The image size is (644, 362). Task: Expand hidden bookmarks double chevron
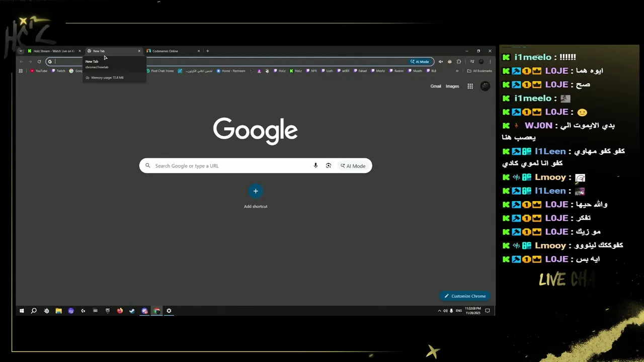click(457, 71)
